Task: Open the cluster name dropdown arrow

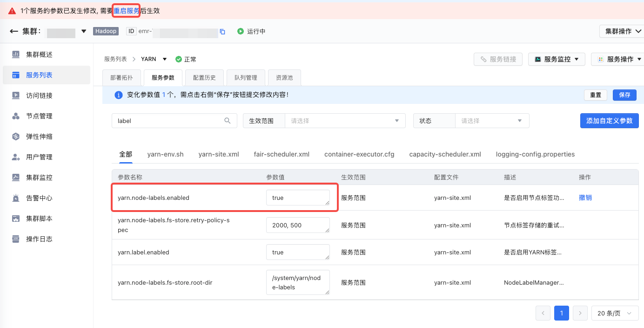Action: pos(84,32)
